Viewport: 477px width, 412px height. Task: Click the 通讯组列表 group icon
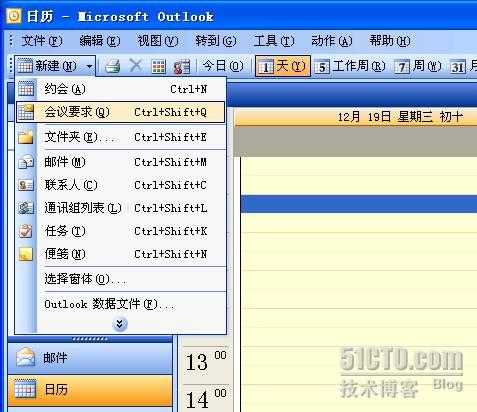[26, 208]
